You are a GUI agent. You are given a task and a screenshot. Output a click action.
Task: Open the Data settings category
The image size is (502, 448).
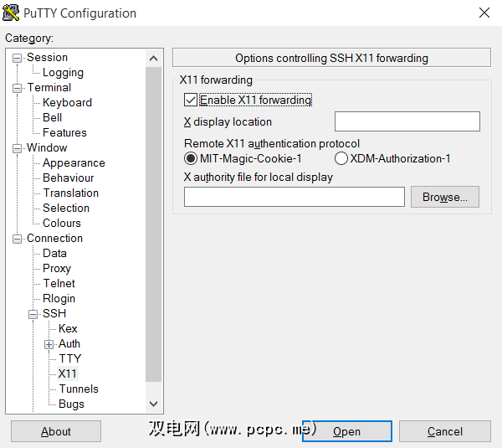click(54, 253)
